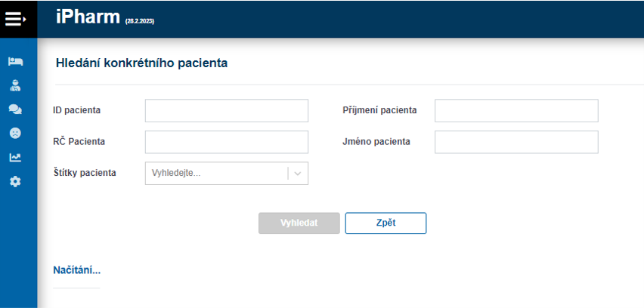This screenshot has height=308, width=644.
Task: Click the Zpět back button
Action: tap(385, 223)
